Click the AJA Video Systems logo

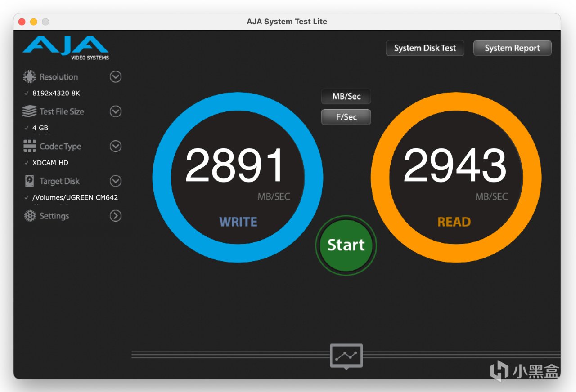[66, 48]
